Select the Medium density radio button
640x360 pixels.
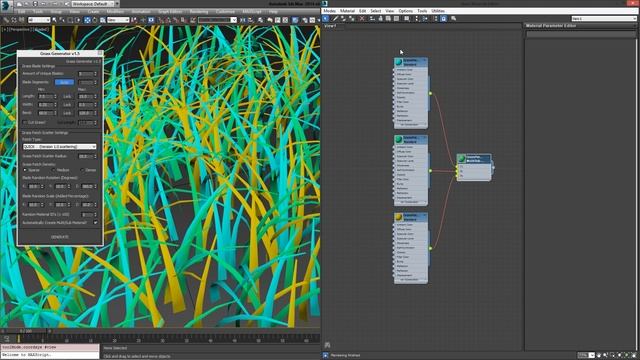click(53, 170)
